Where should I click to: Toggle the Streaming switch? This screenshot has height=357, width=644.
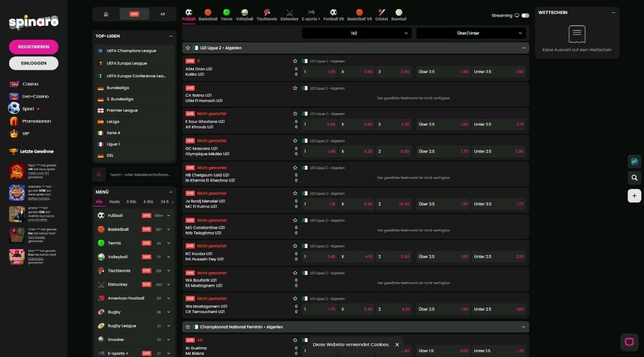(525, 16)
